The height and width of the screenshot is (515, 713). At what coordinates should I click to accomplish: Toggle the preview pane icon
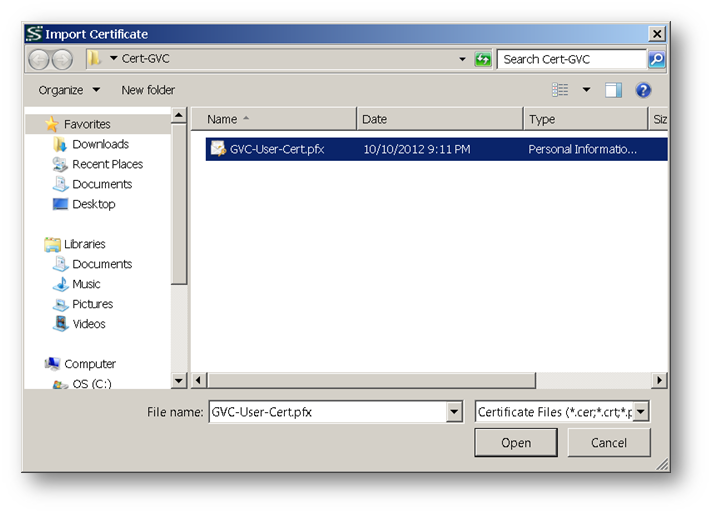pyautogui.click(x=613, y=90)
